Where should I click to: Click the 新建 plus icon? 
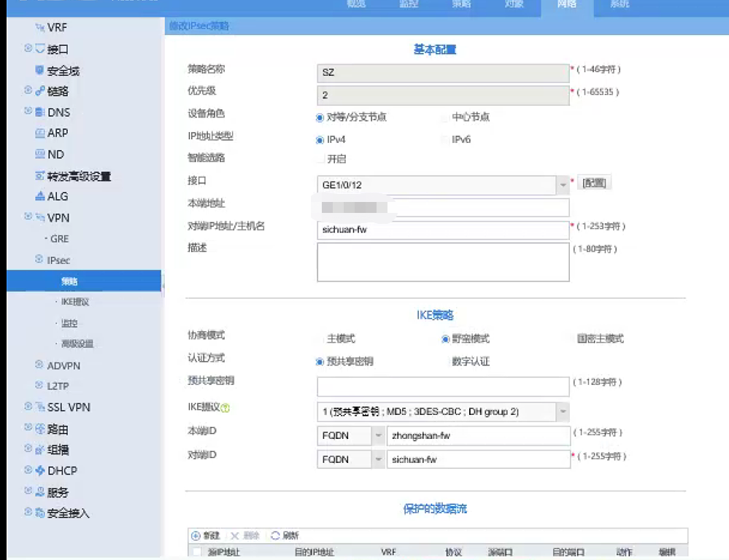click(x=196, y=536)
